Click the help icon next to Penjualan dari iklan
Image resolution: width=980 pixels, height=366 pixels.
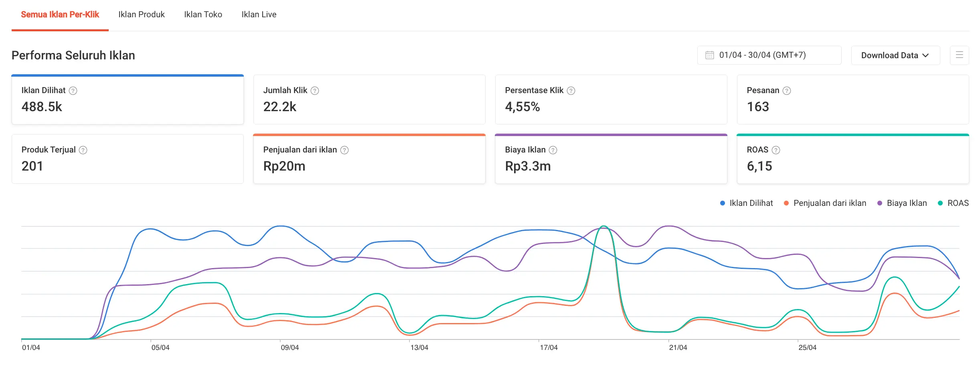click(x=344, y=150)
